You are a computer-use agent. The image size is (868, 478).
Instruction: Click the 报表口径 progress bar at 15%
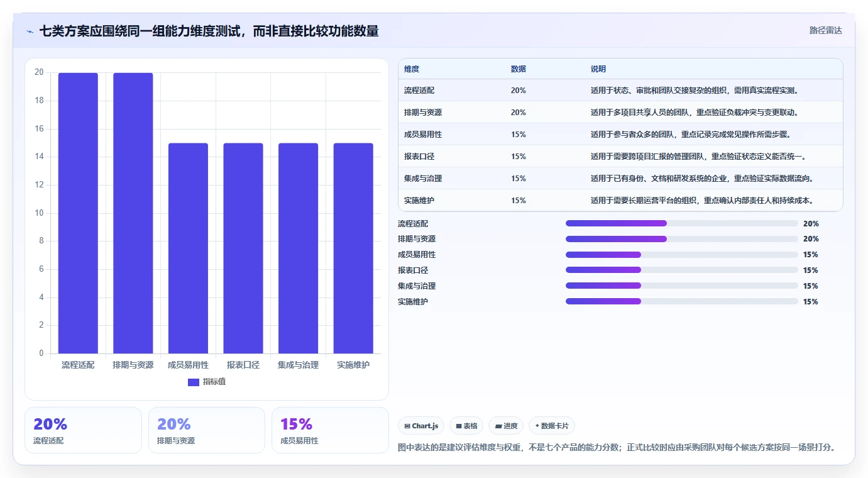[x=682, y=270]
